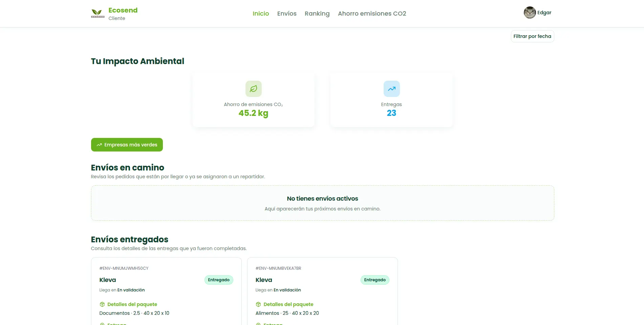Open the Filtrar por fecha filter

point(532,36)
